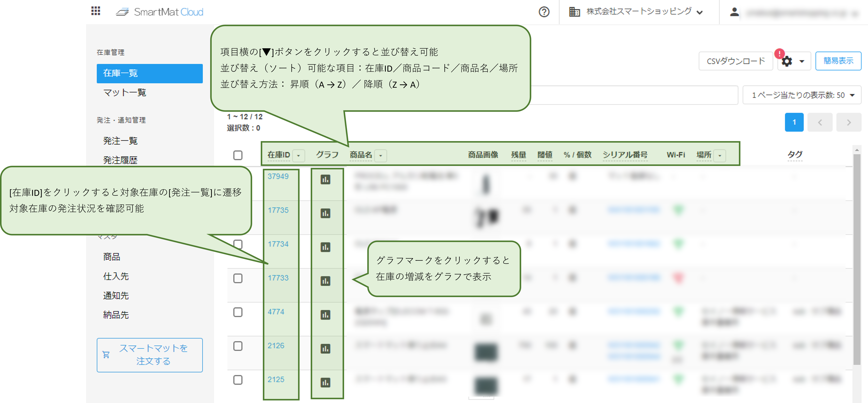Open stock ID 17734 link
Image resolution: width=868 pixels, height=403 pixels.
(x=278, y=244)
